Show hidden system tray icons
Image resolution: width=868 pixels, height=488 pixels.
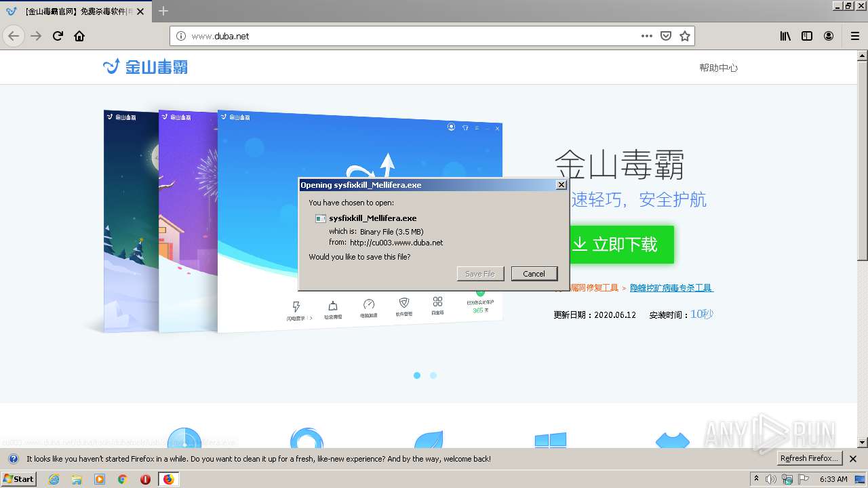tap(757, 479)
